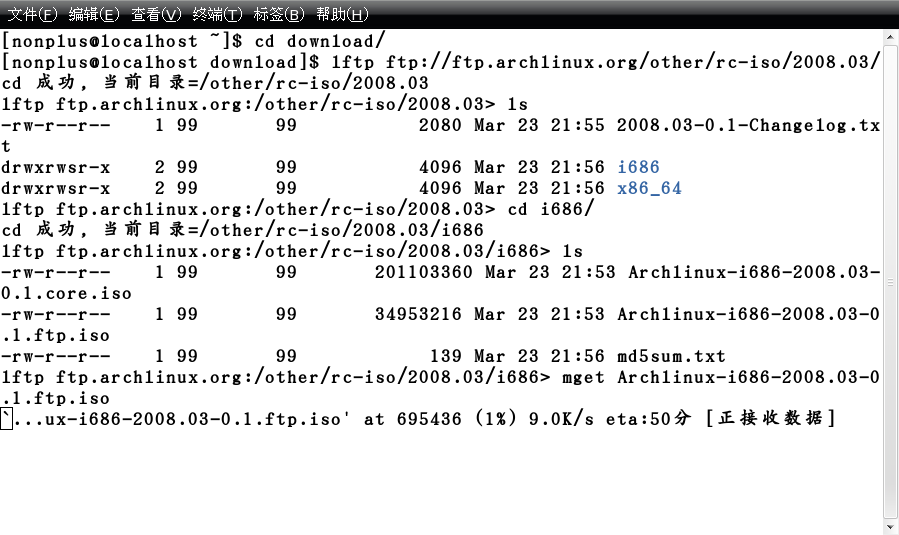Click the file size 34953216

pos(418,314)
